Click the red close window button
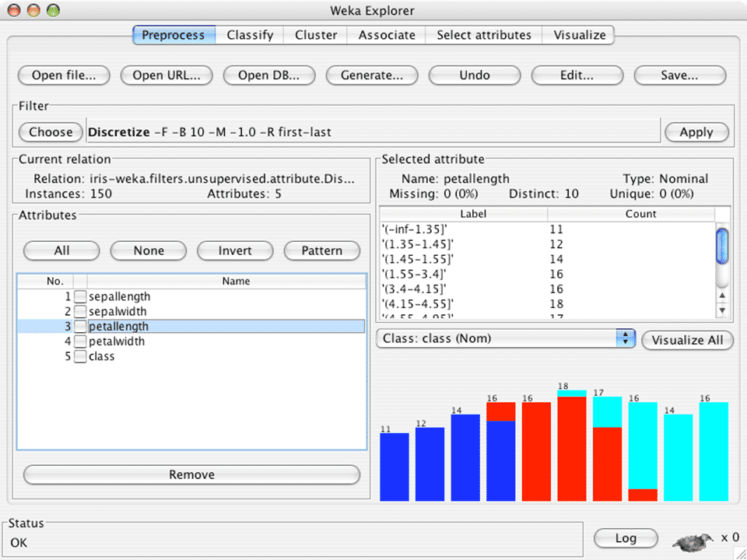The height and width of the screenshot is (560, 747). pos(15,11)
